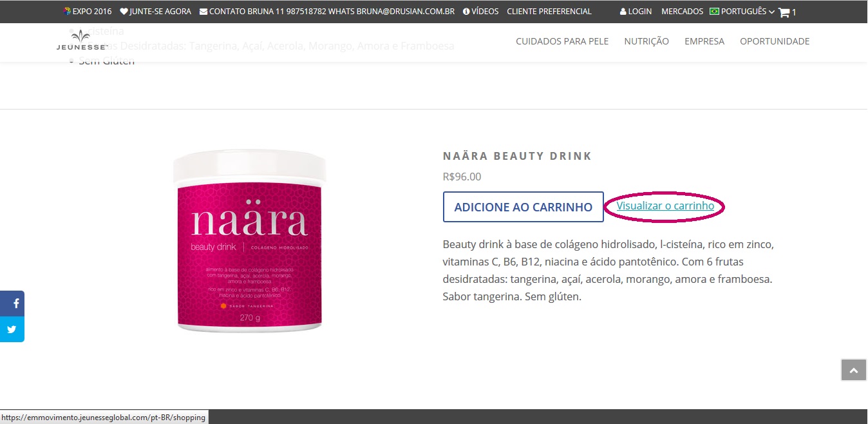Click the Junte-se Agora heart link

tap(156, 12)
